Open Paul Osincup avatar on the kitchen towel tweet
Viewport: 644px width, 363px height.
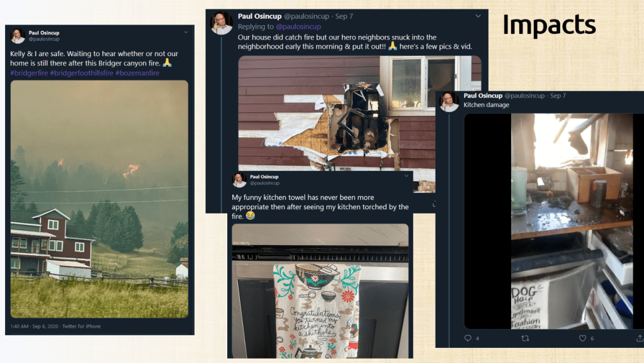point(239,180)
